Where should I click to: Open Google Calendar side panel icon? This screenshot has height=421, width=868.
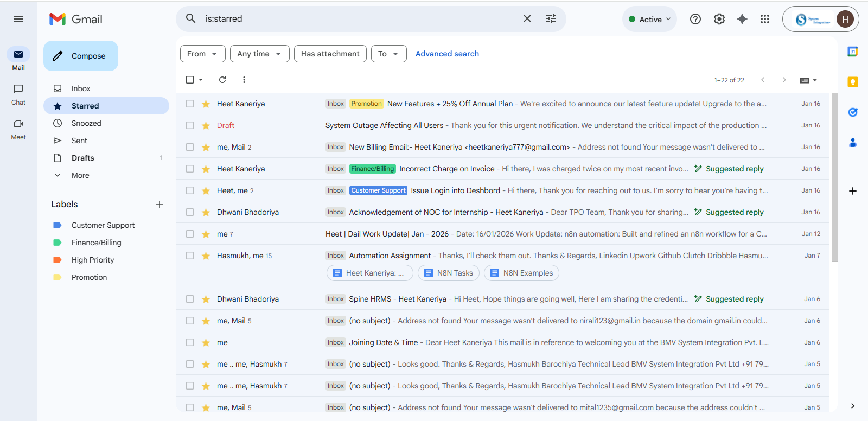click(x=852, y=52)
